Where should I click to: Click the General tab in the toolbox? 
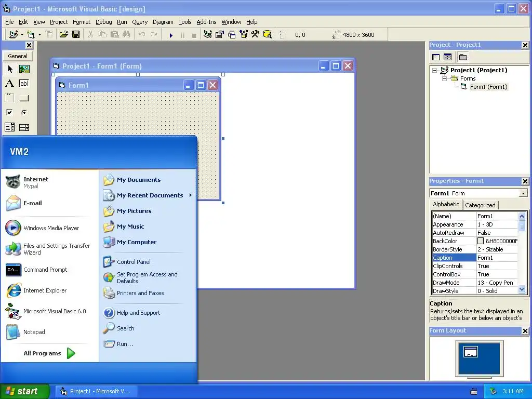click(18, 56)
